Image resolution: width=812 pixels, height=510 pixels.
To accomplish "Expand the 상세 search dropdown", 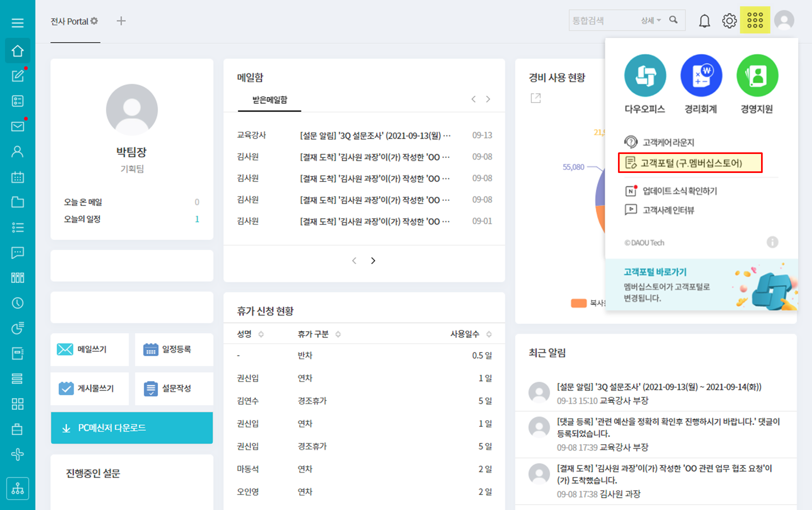I will pyautogui.click(x=651, y=20).
